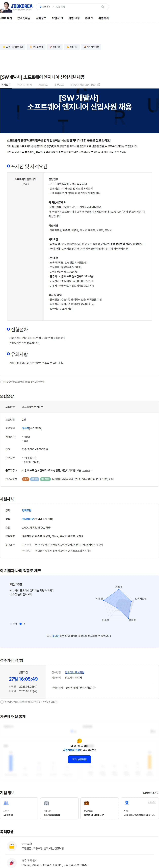Click the info icon beside 채용정보에 잘못된 내용
159x868 pixels.
point(2,382)
